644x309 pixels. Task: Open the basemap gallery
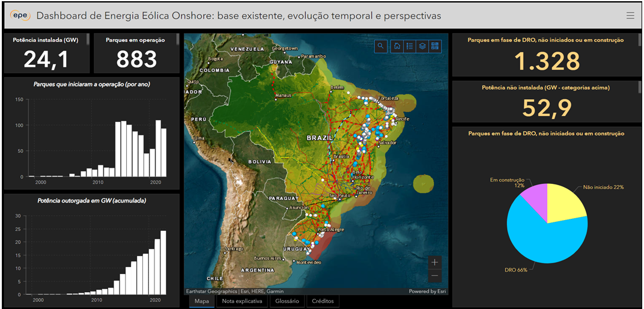(435, 46)
